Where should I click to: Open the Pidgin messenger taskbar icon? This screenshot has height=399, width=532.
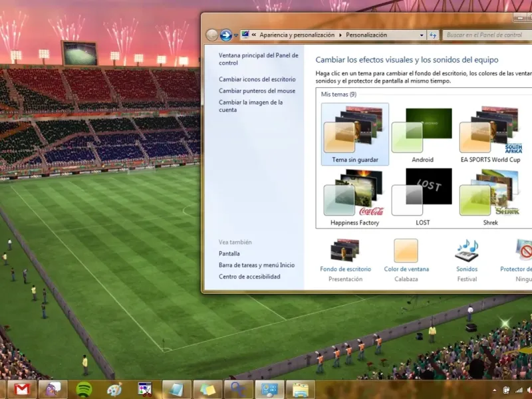(53, 389)
